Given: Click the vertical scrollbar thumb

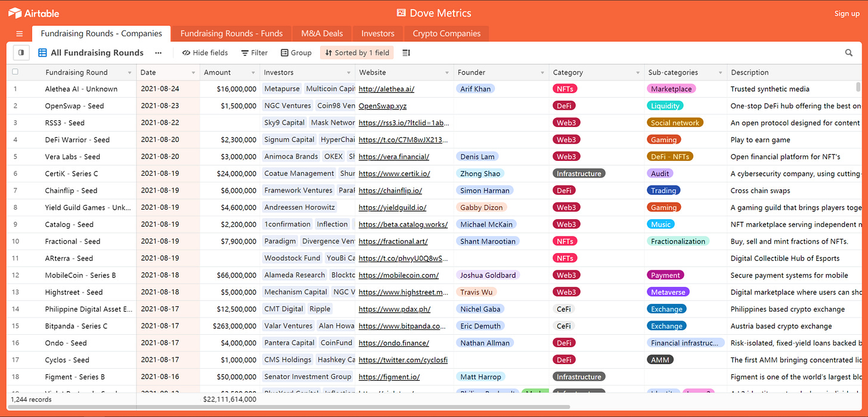Looking at the screenshot, I should 858,87.
